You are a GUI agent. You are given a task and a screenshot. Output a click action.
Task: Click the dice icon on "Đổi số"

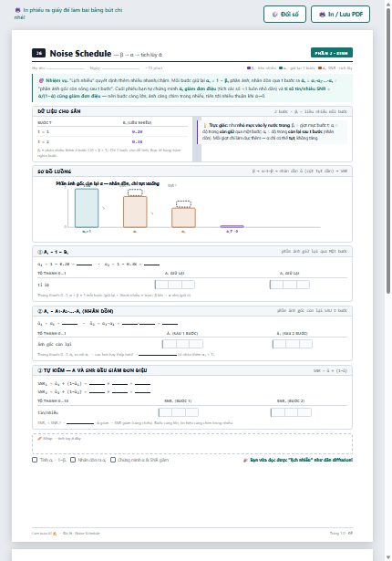pyautogui.click(x=274, y=15)
